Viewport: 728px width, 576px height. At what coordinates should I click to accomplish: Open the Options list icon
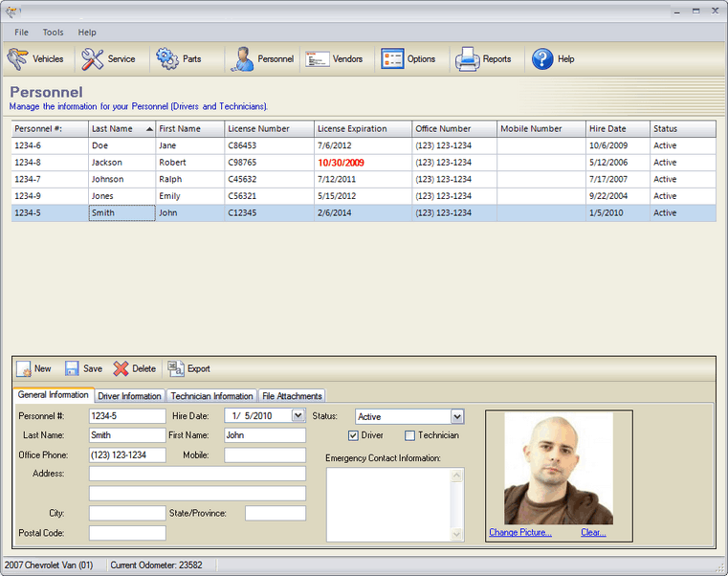[x=392, y=59]
